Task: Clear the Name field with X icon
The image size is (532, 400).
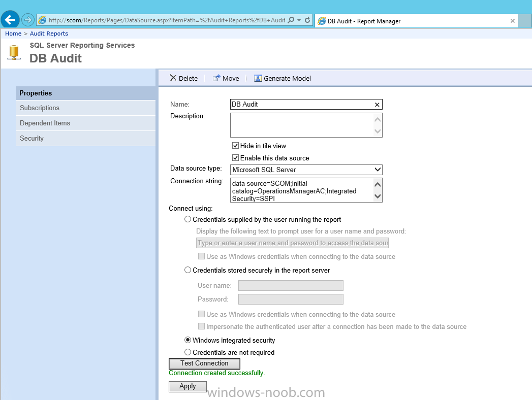Action: tap(377, 105)
